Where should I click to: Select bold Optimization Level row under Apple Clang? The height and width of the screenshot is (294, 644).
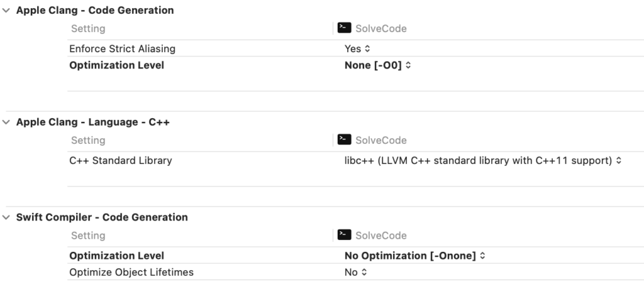[356, 65]
